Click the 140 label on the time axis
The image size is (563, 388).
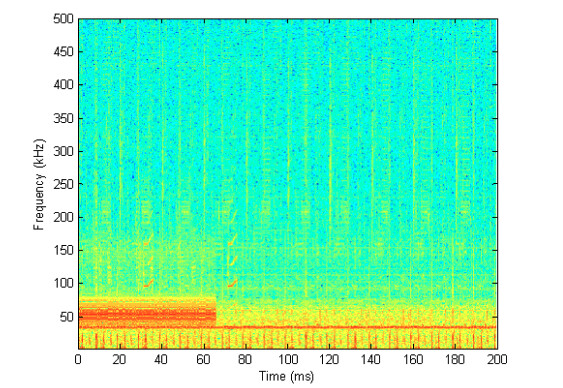pyautogui.click(x=371, y=359)
